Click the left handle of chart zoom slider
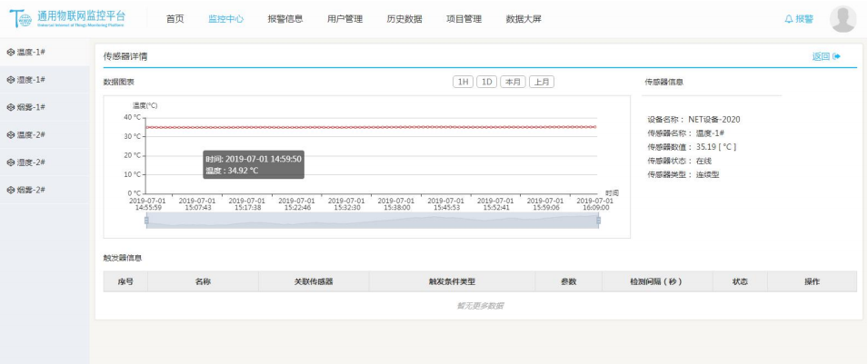Viewport: 868px width, 364px height. [146, 221]
